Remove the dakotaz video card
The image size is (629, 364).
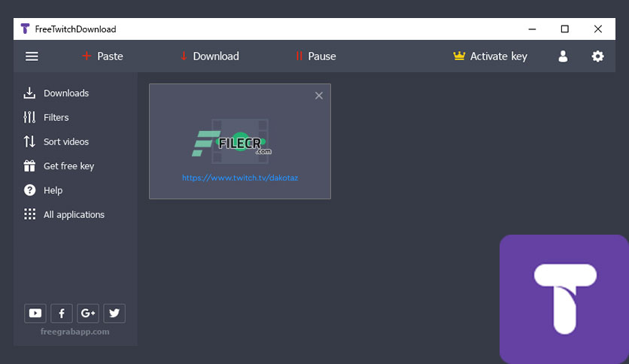(319, 96)
